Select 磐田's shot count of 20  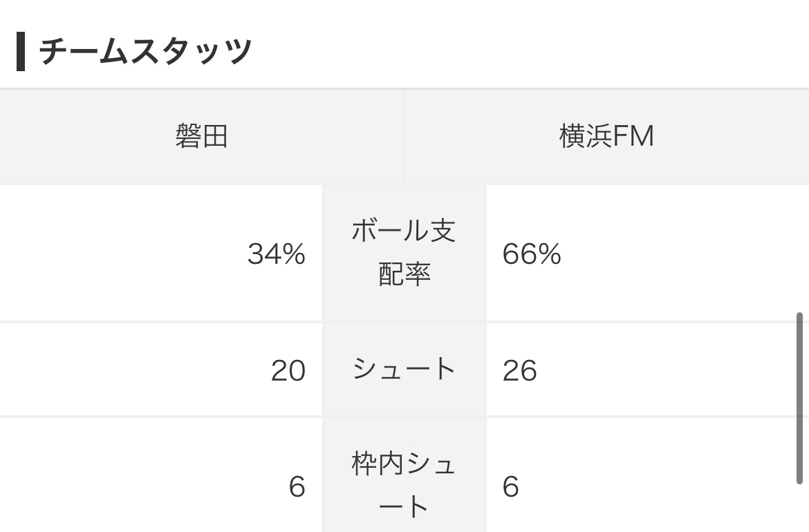tap(288, 371)
